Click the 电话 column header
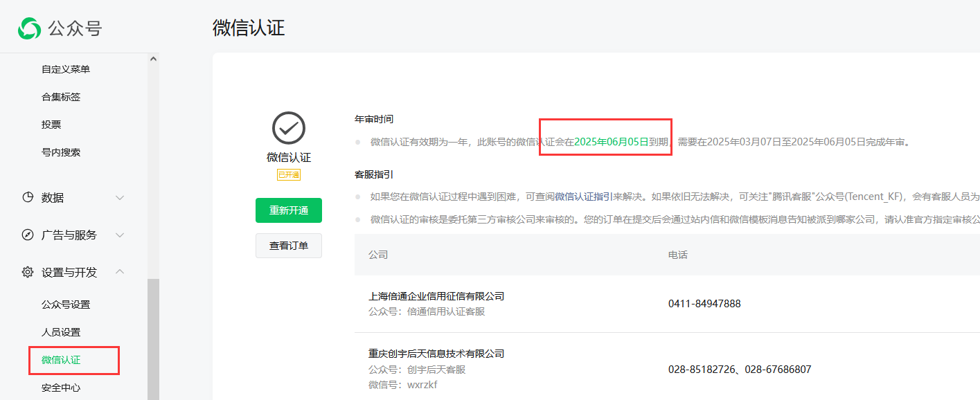The image size is (980, 400). (678, 255)
